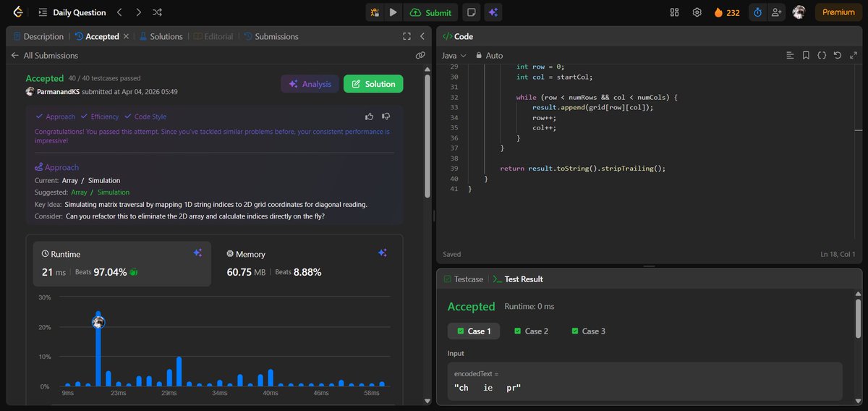Switch to the Accepted tab
This screenshot has height=411, width=868.
point(97,36)
